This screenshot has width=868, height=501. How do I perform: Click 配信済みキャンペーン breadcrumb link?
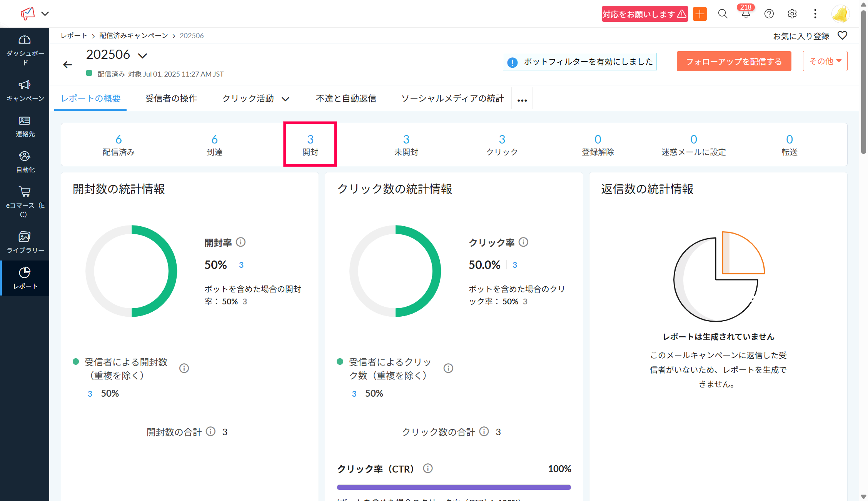point(134,36)
